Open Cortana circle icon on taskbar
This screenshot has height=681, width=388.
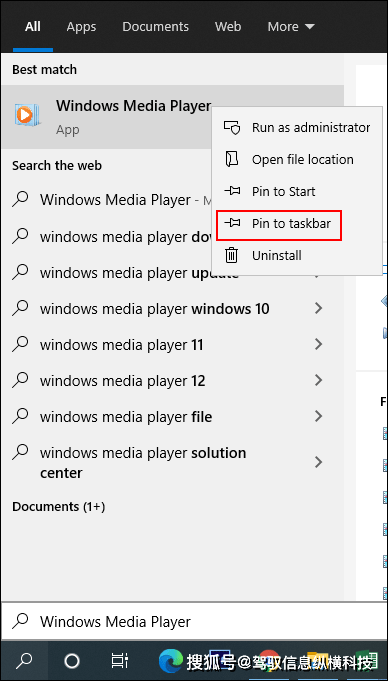tap(72, 661)
